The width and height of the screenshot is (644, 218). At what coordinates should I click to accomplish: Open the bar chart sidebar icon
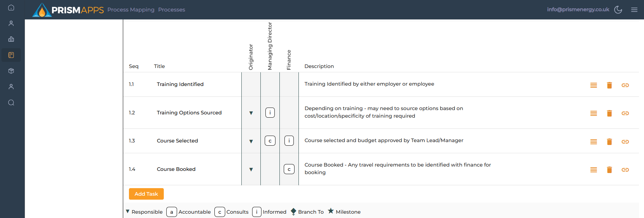[11, 39]
